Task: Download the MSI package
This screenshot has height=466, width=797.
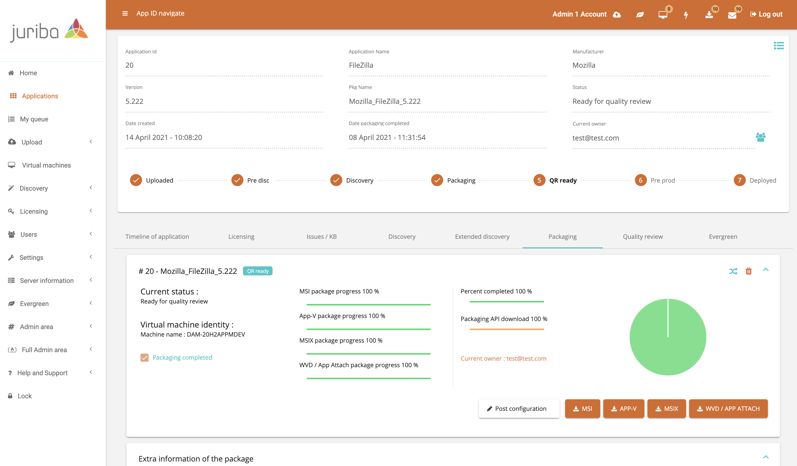Action: click(x=583, y=409)
